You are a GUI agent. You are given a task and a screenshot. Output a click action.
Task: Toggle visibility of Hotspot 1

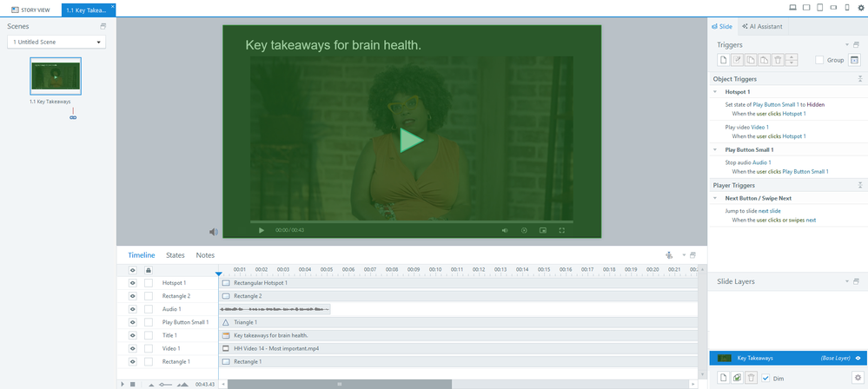coord(132,283)
